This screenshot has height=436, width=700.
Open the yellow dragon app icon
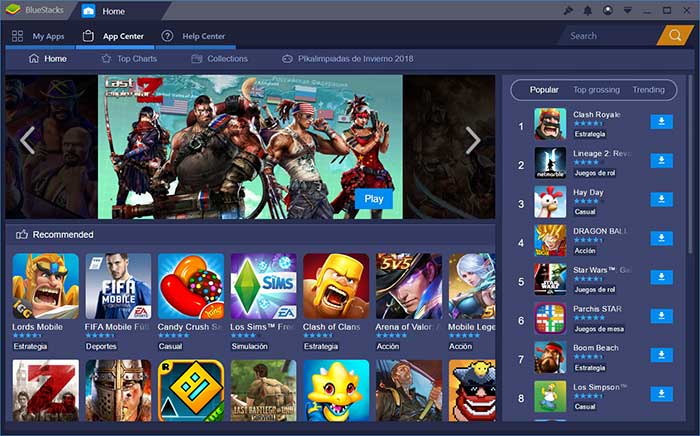pyautogui.click(x=336, y=390)
